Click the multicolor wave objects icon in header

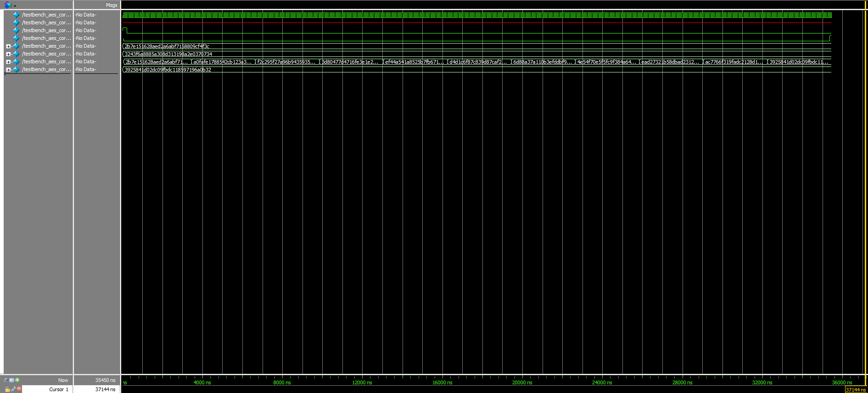tap(8, 5)
